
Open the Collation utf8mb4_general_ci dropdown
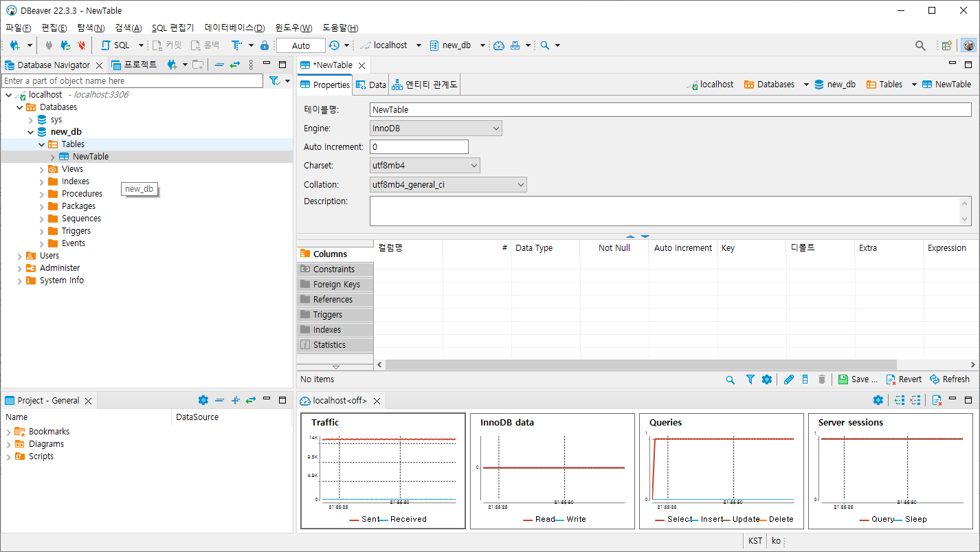(448, 185)
